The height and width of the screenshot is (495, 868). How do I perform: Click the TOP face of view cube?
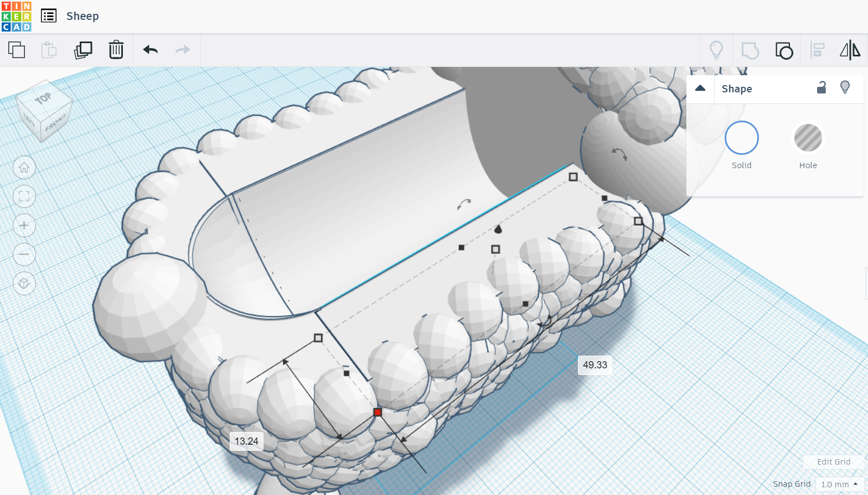pyautogui.click(x=43, y=98)
